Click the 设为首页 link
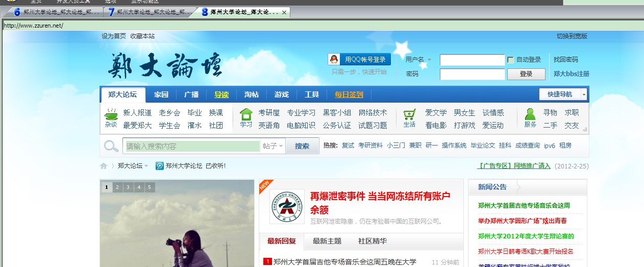 114,36
